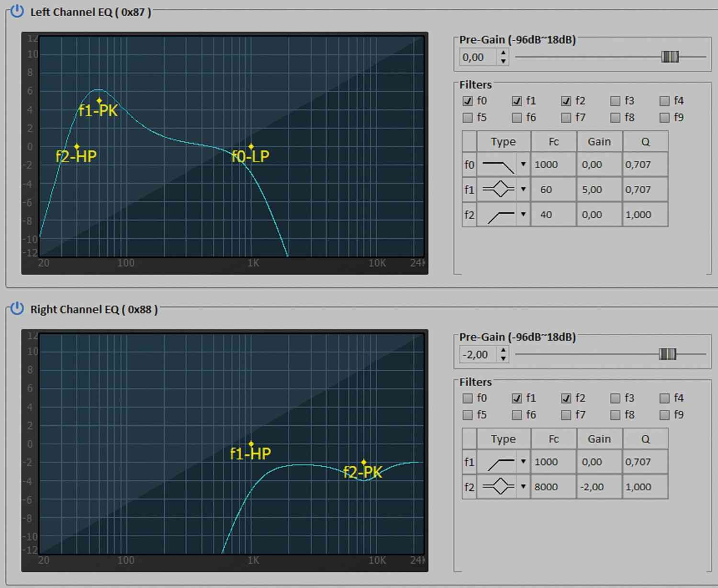Click Right f1 Q cell 0,707
The width and height of the screenshot is (718, 588).
pyautogui.click(x=645, y=462)
